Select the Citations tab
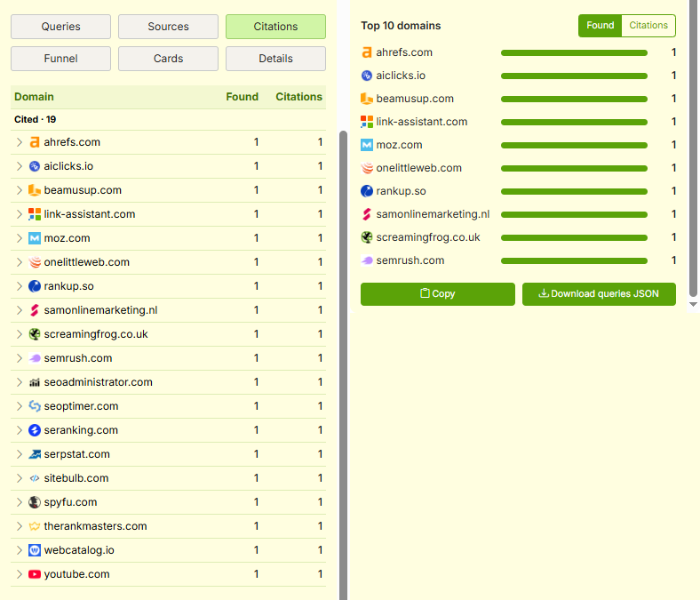Image resolution: width=700 pixels, height=600 pixels. (275, 27)
